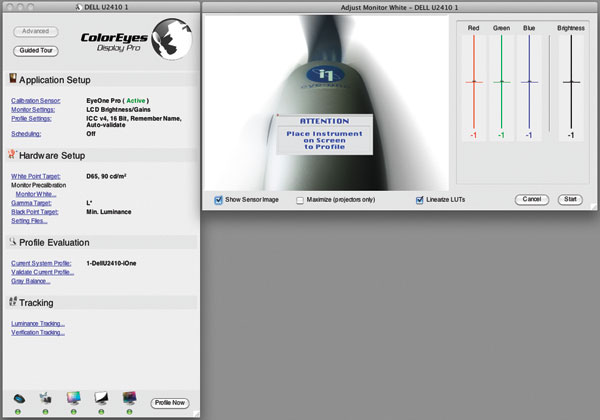
Task: Open the Profile Settings link
Action: pos(31,119)
